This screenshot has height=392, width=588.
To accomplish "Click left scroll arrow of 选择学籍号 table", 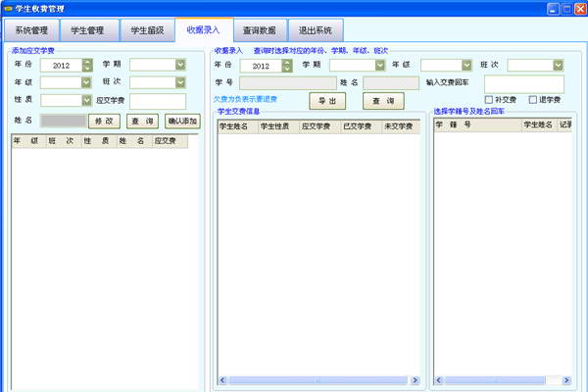I will pos(439,380).
